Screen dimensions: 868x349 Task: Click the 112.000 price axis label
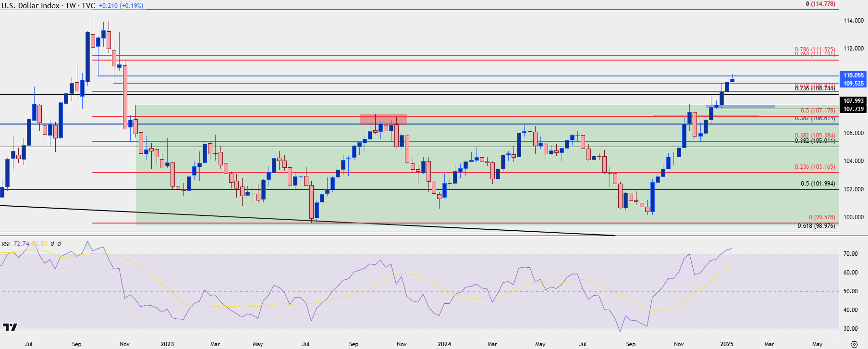click(x=854, y=49)
